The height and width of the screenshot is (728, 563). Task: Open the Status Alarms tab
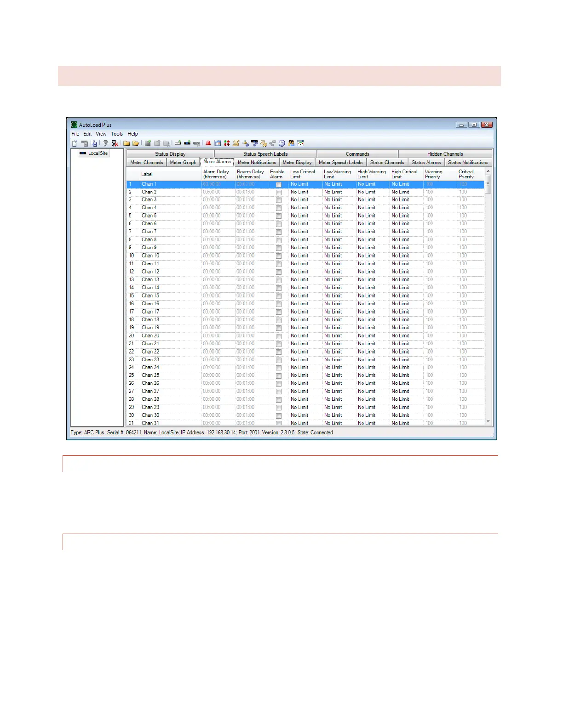[426, 162]
